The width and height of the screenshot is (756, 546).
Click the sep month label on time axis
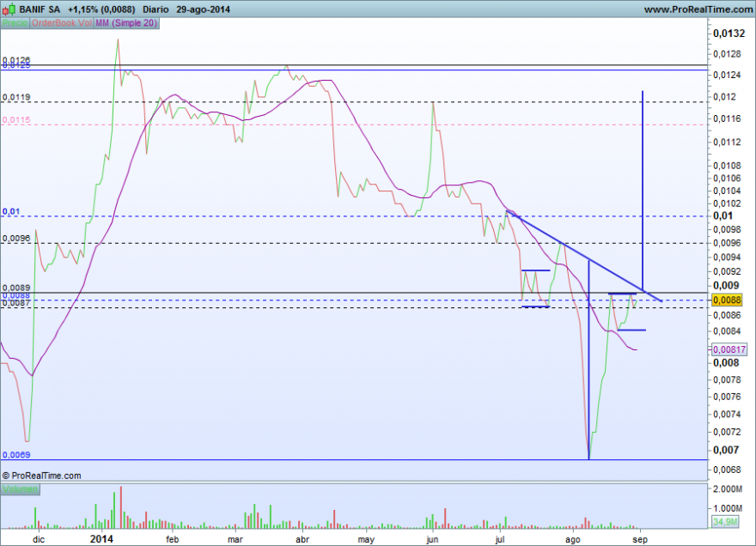click(640, 539)
